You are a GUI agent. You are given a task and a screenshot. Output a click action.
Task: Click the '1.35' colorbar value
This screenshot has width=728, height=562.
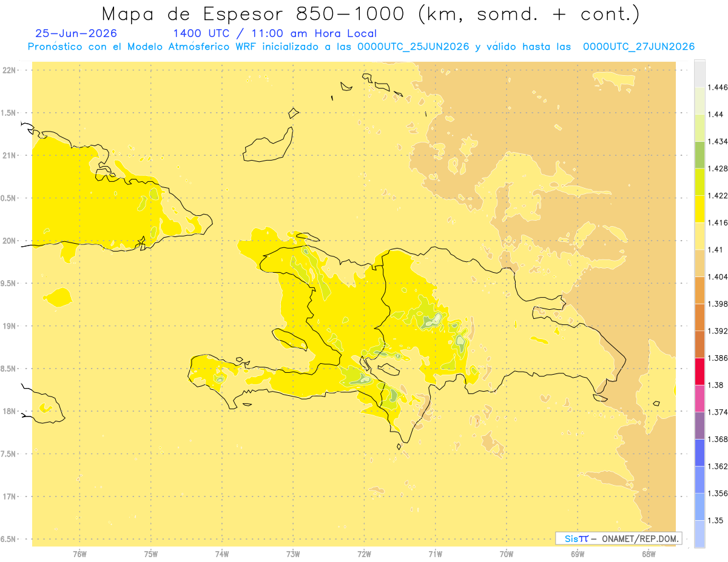point(715,520)
